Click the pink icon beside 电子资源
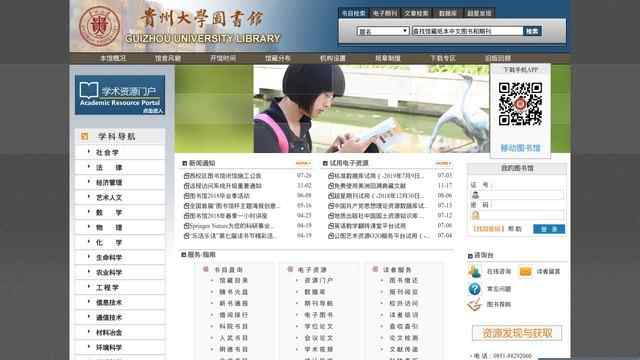 click(290, 269)
